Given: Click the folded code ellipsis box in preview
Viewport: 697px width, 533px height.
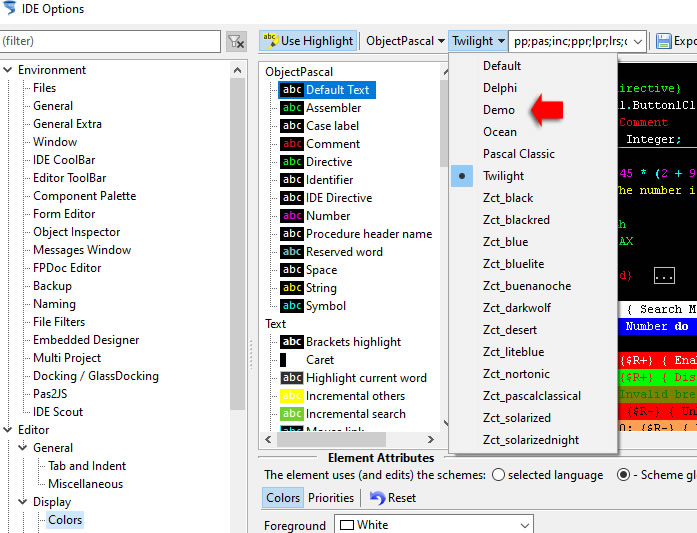Looking at the screenshot, I should [x=665, y=276].
